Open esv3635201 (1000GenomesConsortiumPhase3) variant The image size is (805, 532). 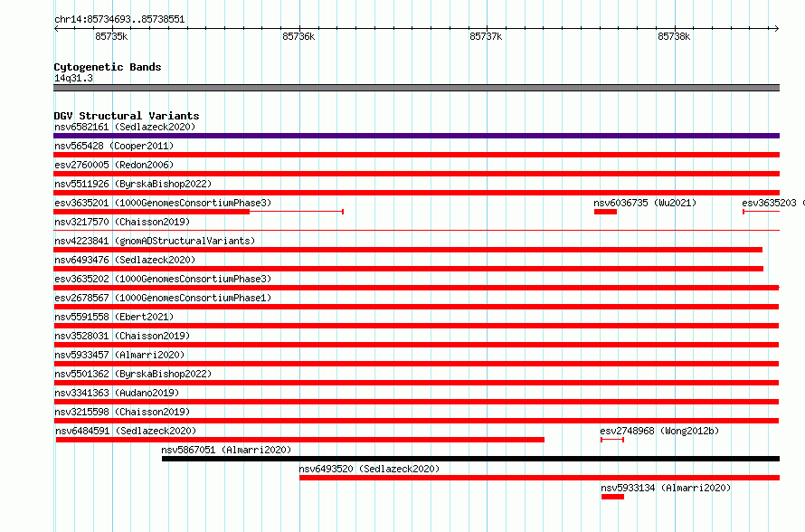(x=163, y=203)
